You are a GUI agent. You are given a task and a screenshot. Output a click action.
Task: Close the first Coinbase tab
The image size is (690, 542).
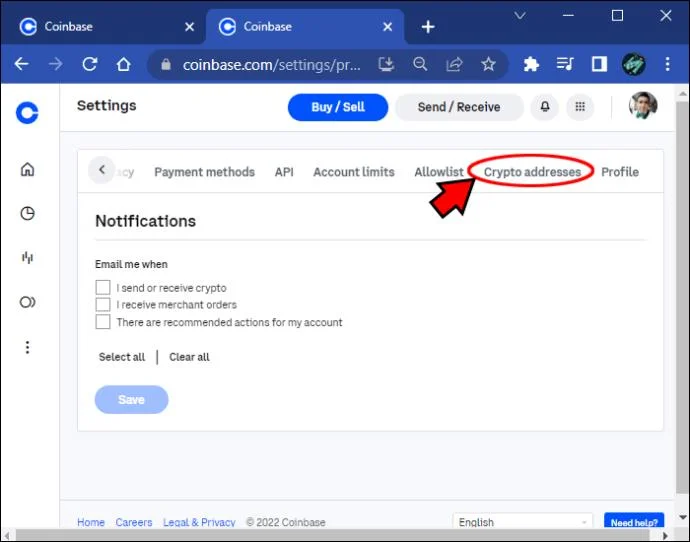click(190, 27)
